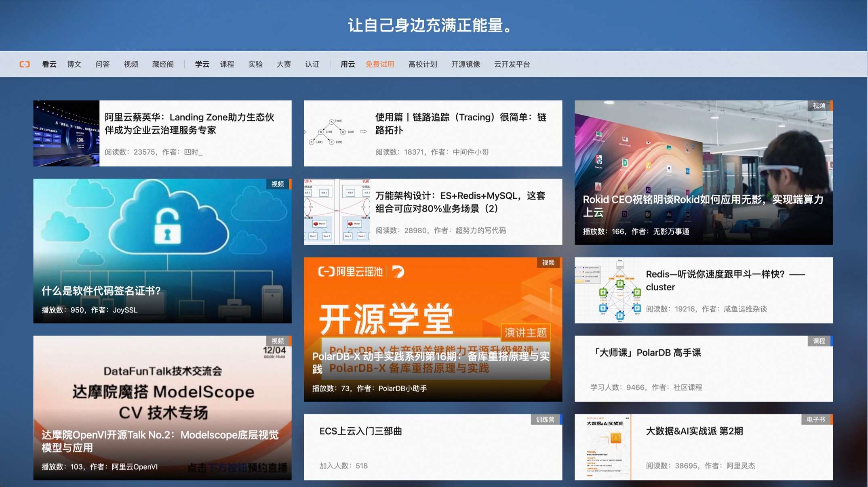Open 藏经阁 in the nav bar
Image resolution: width=868 pixels, height=487 pixels.
point(163,64)
